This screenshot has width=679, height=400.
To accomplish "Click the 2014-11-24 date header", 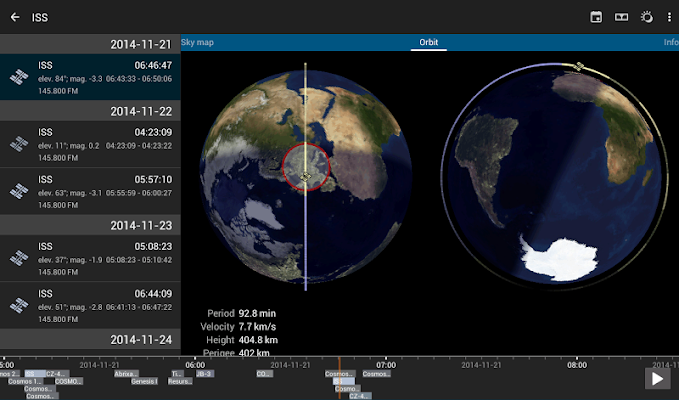I will click(90, 339).
